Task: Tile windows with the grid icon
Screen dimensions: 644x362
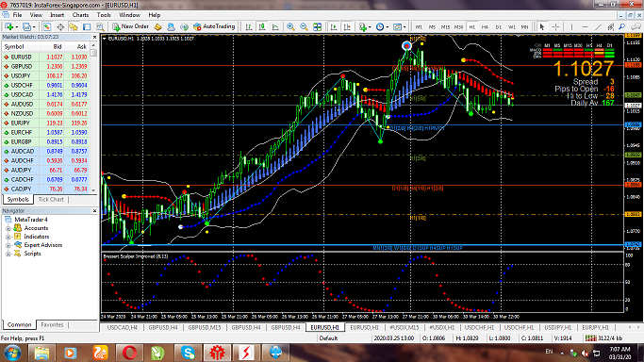Action: [x=318, y=26]
